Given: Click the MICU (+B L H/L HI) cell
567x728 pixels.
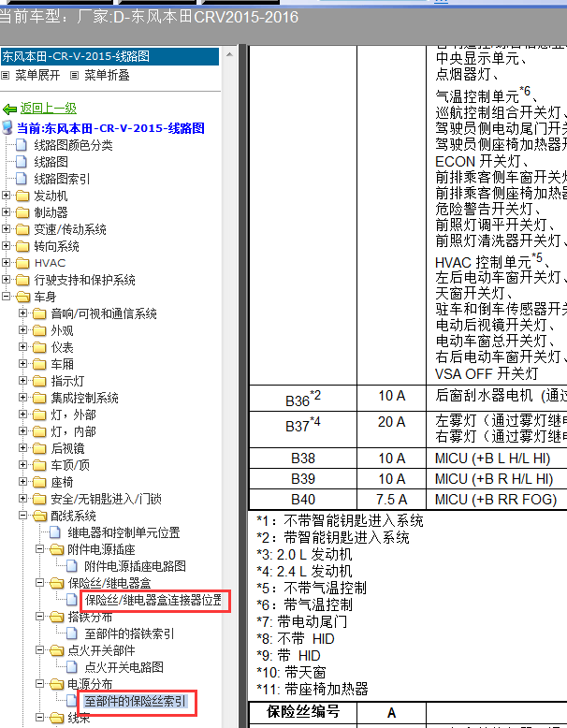Looking at the screenshot, I should coord(496,459).
